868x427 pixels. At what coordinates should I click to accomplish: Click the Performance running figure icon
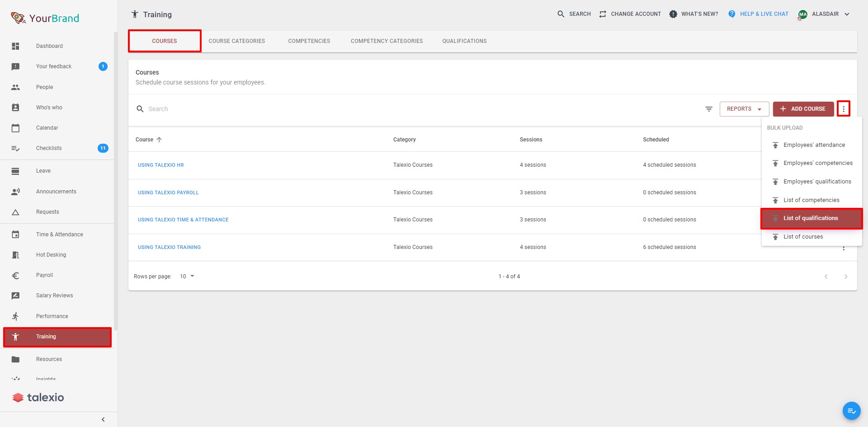coord(15,316)
